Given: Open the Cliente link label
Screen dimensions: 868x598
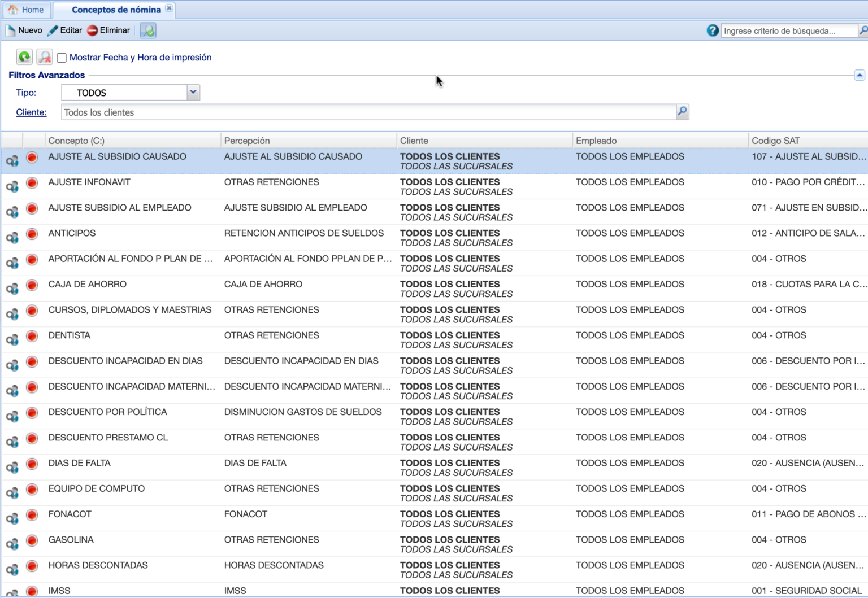Looking at the screenshot, I should point(31,112).
